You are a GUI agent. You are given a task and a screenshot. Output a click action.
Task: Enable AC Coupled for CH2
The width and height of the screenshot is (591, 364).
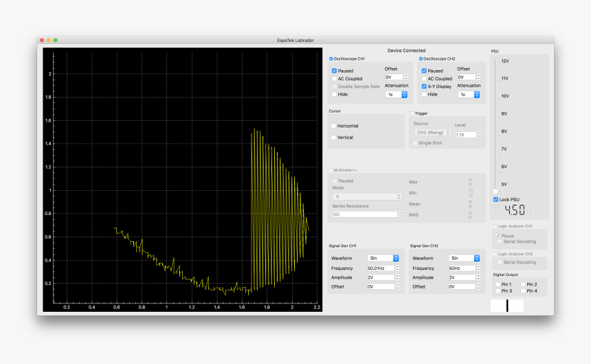[x=424, y=79]
